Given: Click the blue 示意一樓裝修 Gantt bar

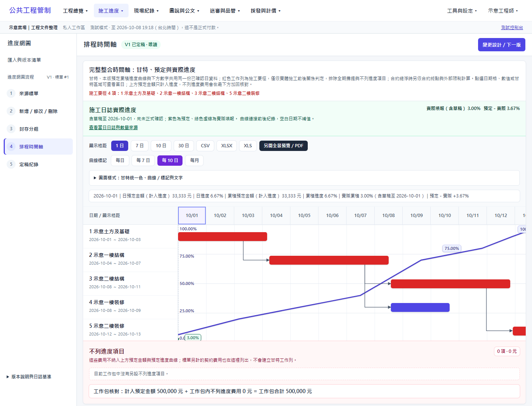Looking at the screenshot, I should pos(420,307).
